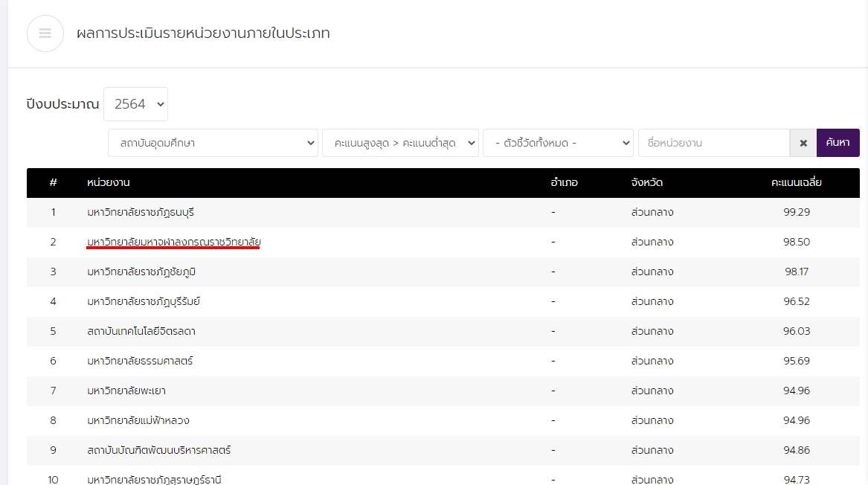
Task: Open มหาวิทยาลัยธรรมศาสตร์ row
Action: [443, 362]
